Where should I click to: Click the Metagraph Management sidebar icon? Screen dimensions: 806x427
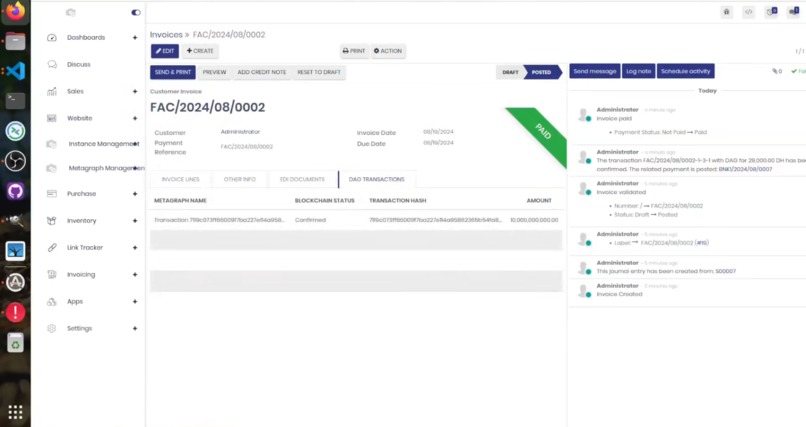[x=51, y=168]
